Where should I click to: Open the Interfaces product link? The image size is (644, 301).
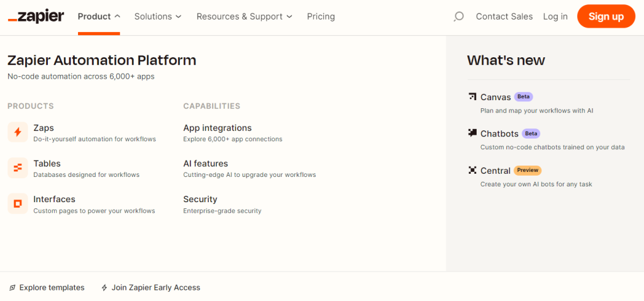(54, 200)
